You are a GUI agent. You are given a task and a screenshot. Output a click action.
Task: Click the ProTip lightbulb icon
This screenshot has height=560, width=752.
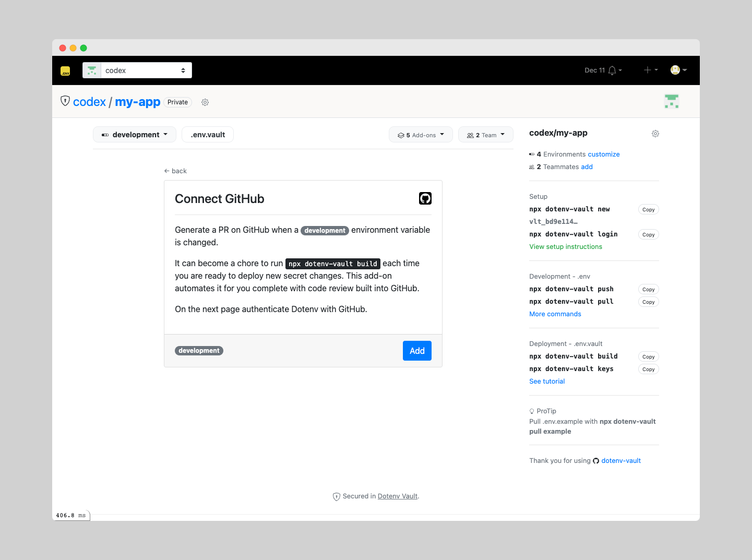point(532,411)
